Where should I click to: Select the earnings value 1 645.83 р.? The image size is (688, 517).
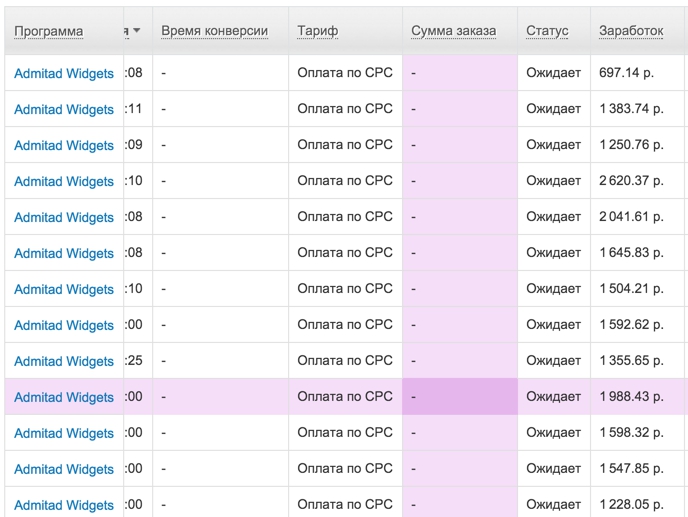631,253
